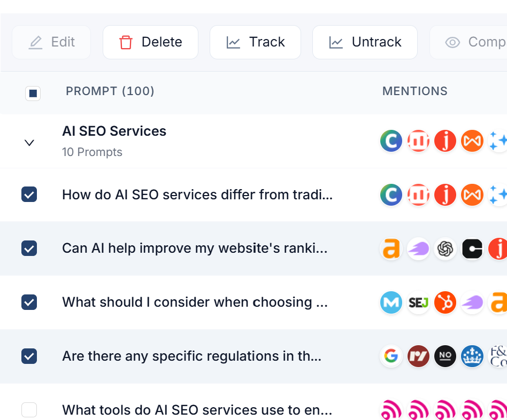The image size is (507, 420).
Task: Click the SEJ mention icon
Action: (418, 302)
